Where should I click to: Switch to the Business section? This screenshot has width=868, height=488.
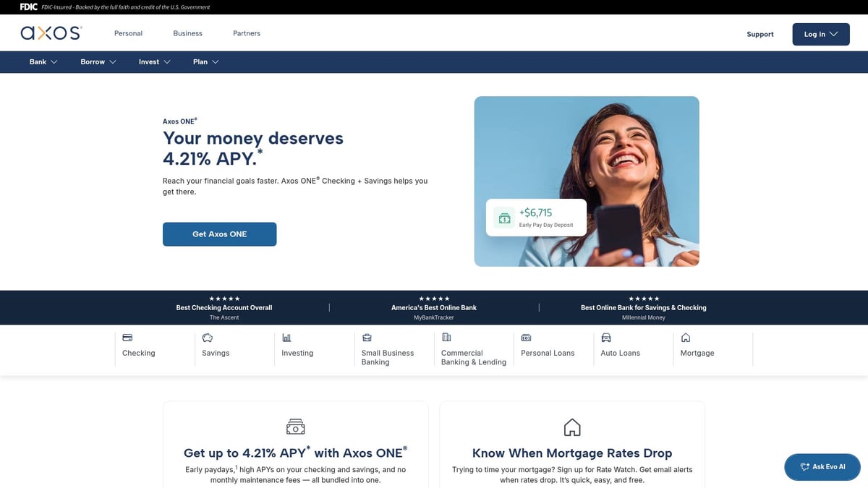[x=187, y=33]
